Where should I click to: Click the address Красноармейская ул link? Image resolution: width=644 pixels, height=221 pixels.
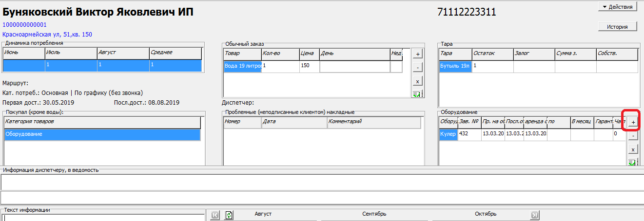click(47, 35)
